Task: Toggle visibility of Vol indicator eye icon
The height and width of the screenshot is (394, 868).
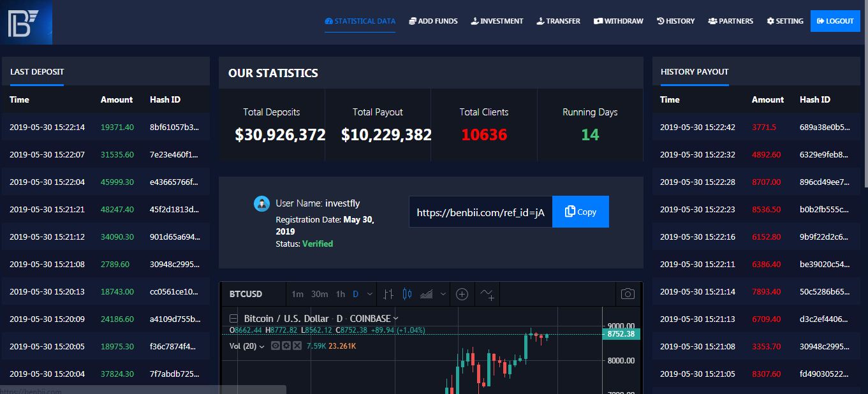Action: pyautogui.click(x=276, y=346)
